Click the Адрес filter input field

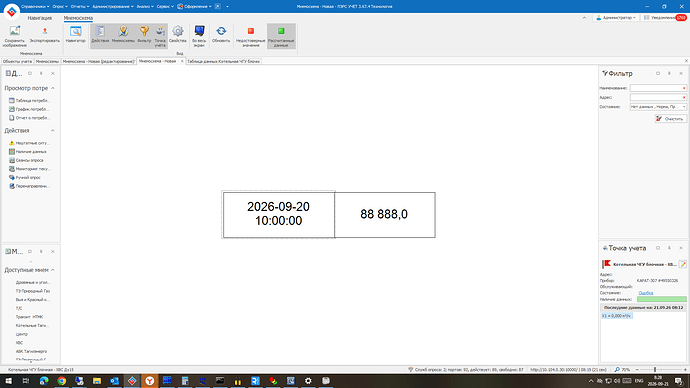pyautogui.click(x=658, y=97)
